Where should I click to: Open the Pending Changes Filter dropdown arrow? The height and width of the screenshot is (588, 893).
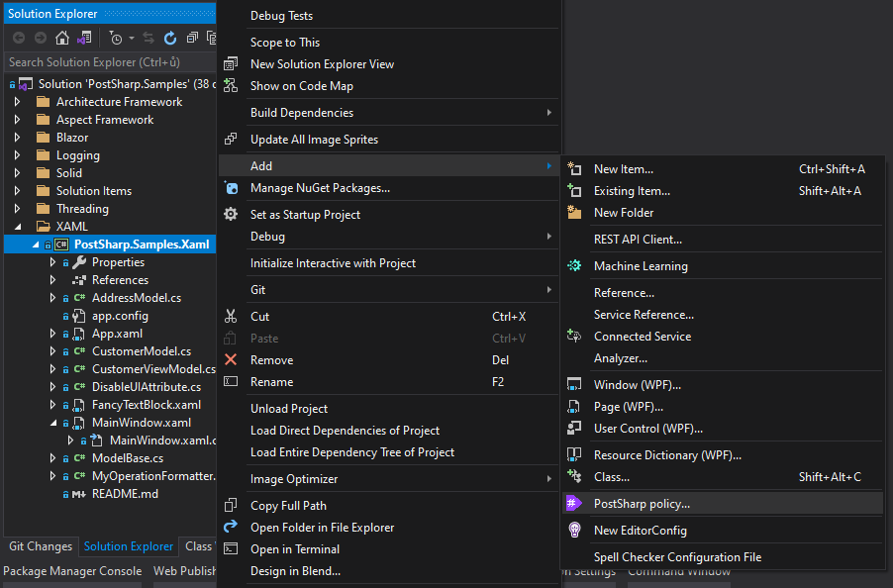pos(132,39)
